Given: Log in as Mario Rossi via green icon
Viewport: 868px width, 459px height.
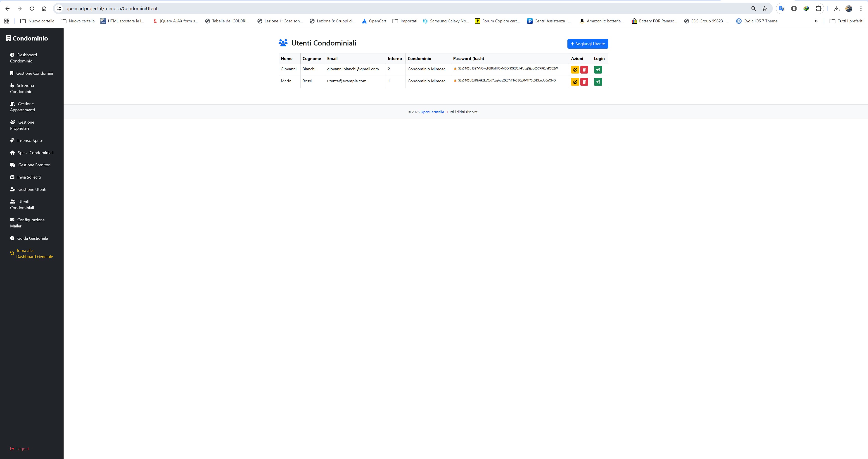Looking at the screenshot, I should (598, 82).
